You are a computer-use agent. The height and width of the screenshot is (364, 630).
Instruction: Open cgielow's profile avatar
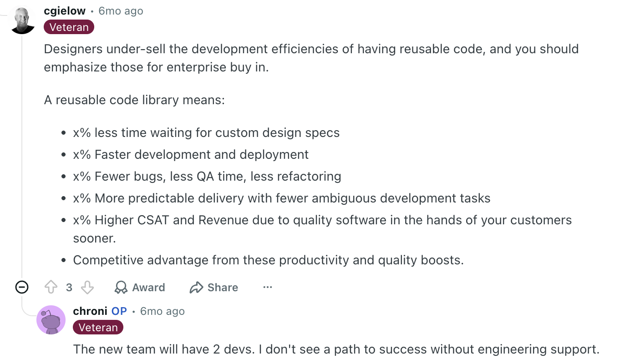point(22,20)
